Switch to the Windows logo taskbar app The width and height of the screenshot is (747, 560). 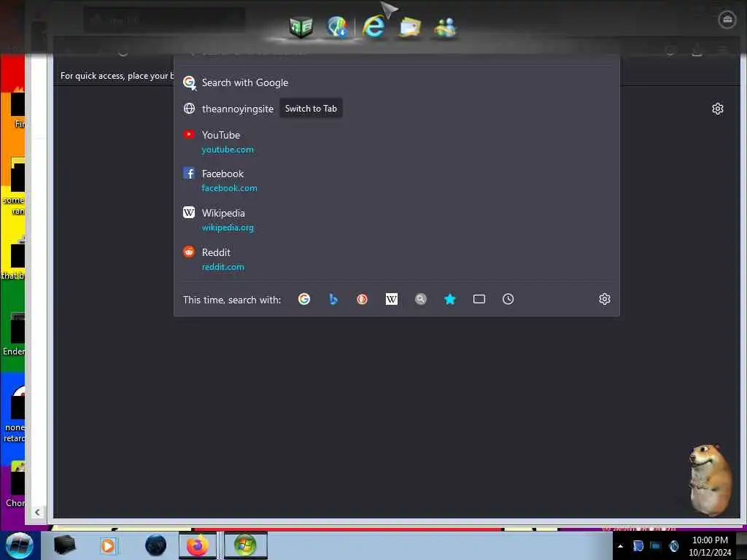[245, 545]
